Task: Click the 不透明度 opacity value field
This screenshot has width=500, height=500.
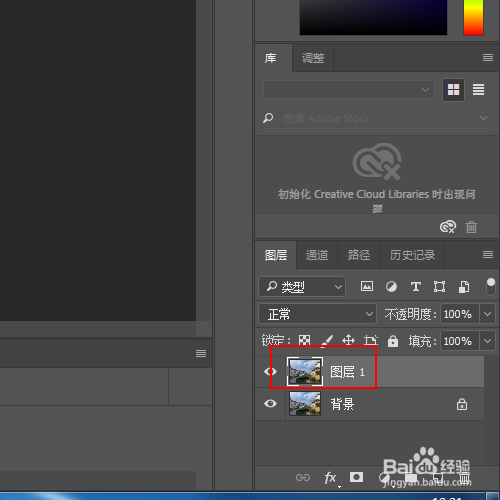Action: [x=460, y=314]
